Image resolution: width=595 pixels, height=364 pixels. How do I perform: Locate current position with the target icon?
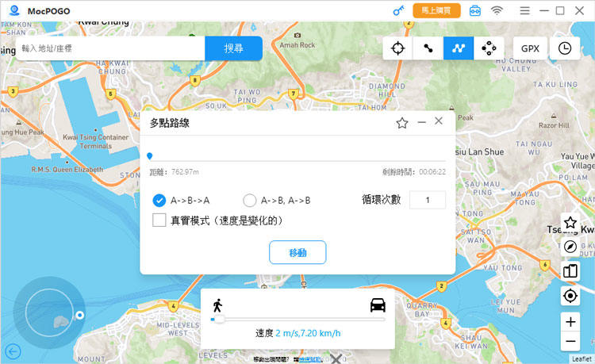[570, 296]
